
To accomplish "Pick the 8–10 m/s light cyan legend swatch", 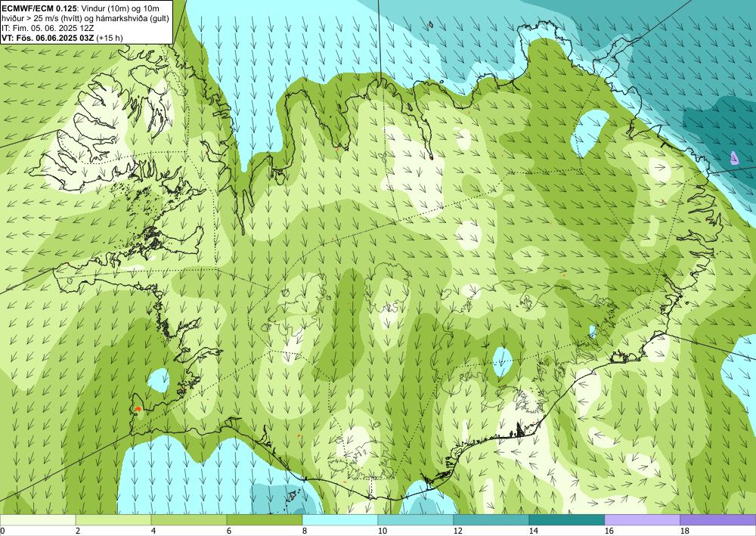I will [340, 519].
